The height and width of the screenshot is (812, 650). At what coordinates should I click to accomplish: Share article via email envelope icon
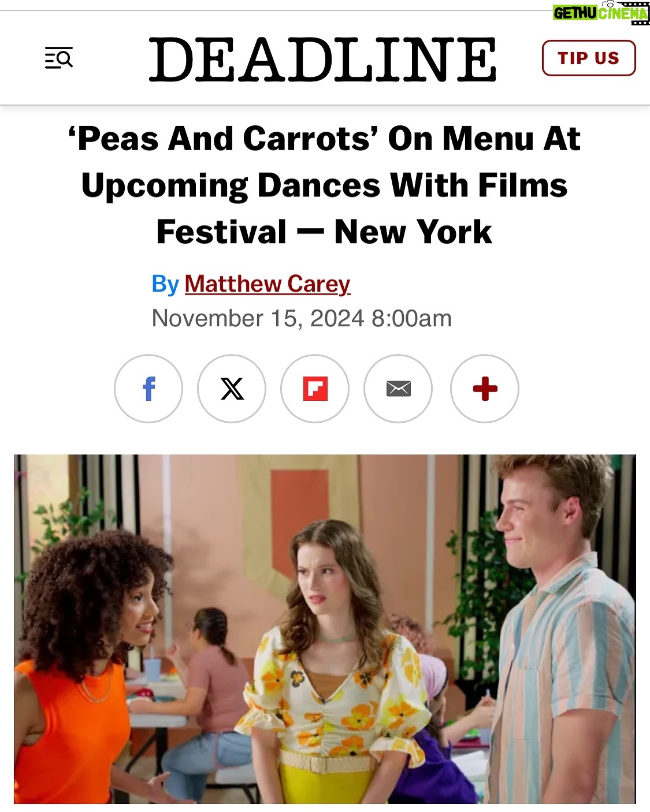pyautogui.click(x=398, y=389)
